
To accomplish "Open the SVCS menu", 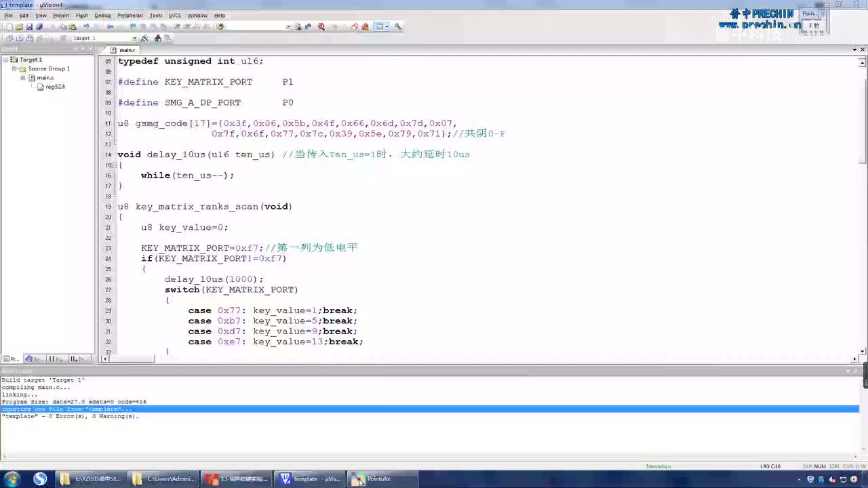I will (x=175, y=15).
